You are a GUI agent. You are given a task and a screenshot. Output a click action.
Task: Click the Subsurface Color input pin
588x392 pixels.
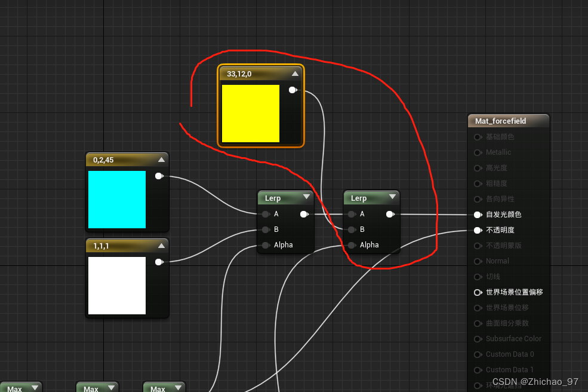tap(478, 339)
